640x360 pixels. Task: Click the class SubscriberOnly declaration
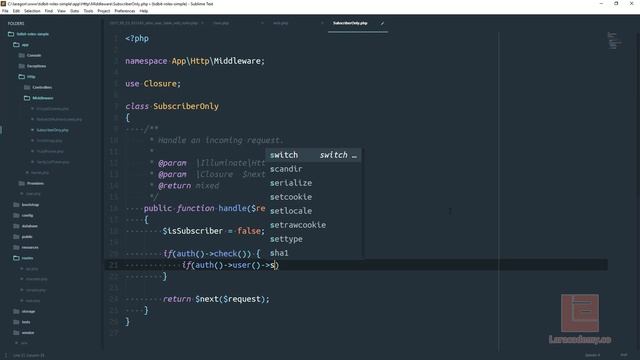(172, 107)
